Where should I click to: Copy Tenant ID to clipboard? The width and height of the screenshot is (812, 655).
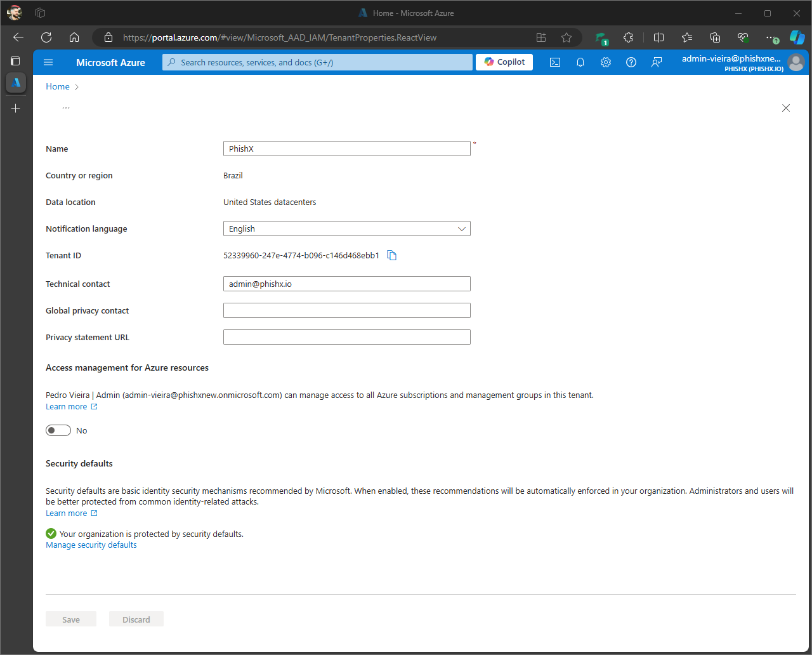click(x=392, y=255)
